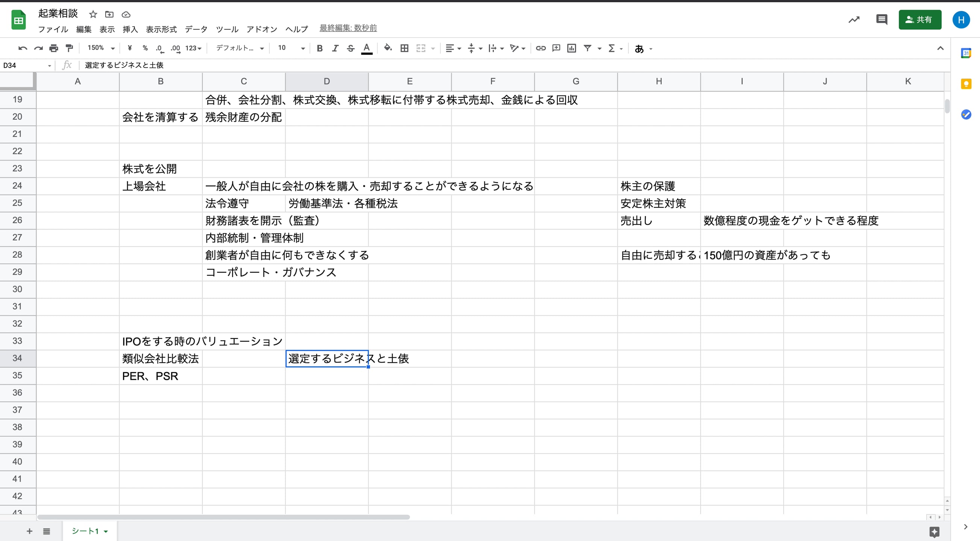Screen dimensions: 980x541
Task: Toggle strikethrough formatting
Action: click(x=350, y=48)
